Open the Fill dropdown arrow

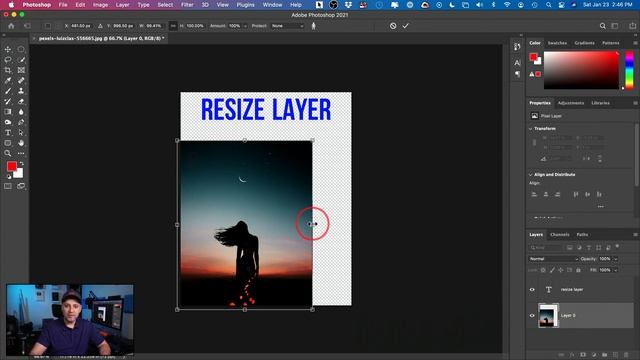point(616,270)
